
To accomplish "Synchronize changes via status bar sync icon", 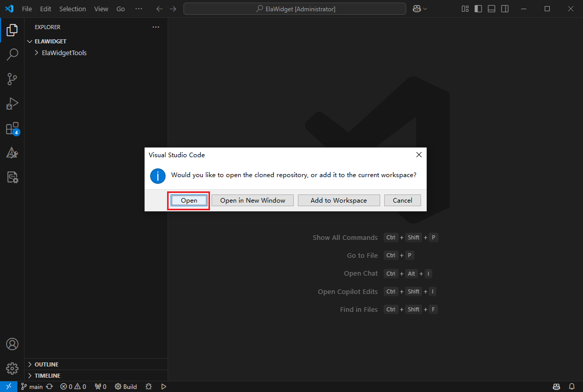I will pyautogui.click(x=50, y=386).
